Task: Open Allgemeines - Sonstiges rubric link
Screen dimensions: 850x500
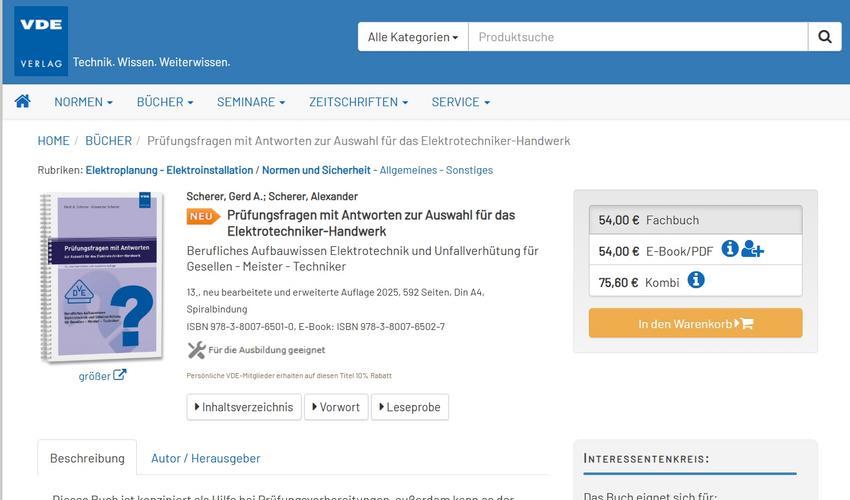Action: [x=436, y=170]
